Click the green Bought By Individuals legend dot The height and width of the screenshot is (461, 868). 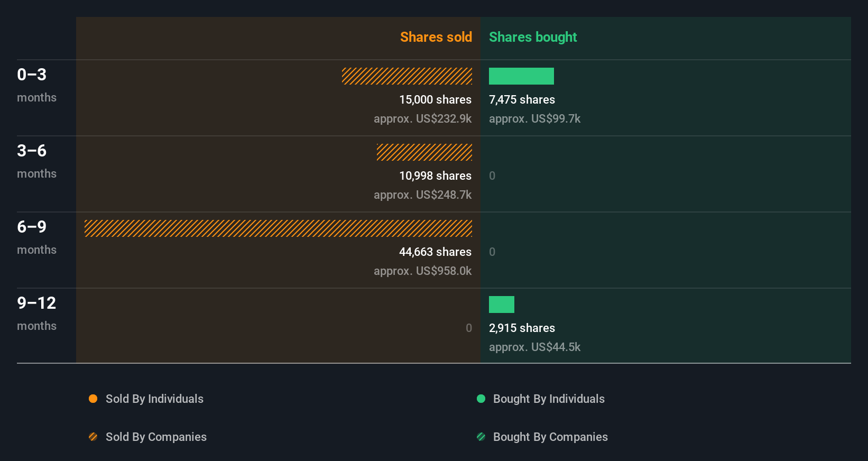(481, 399)
